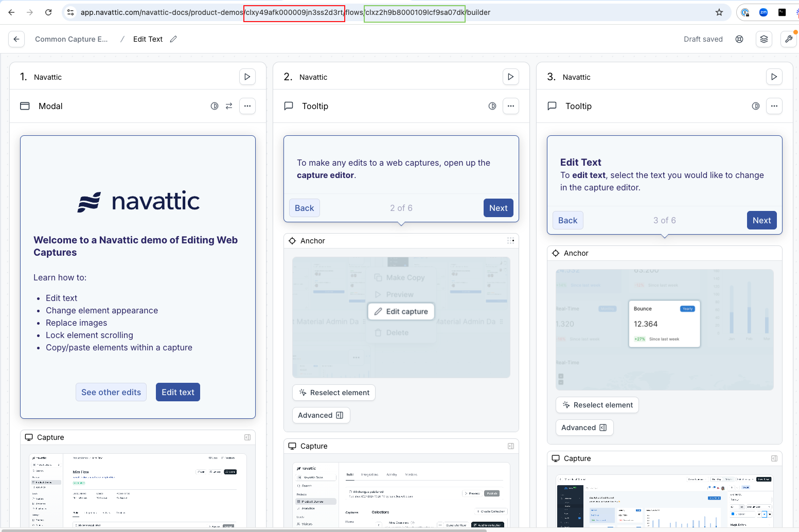Open the step 1 capture screenshot thumbnail
799x532 pixels.
[138, 490]
